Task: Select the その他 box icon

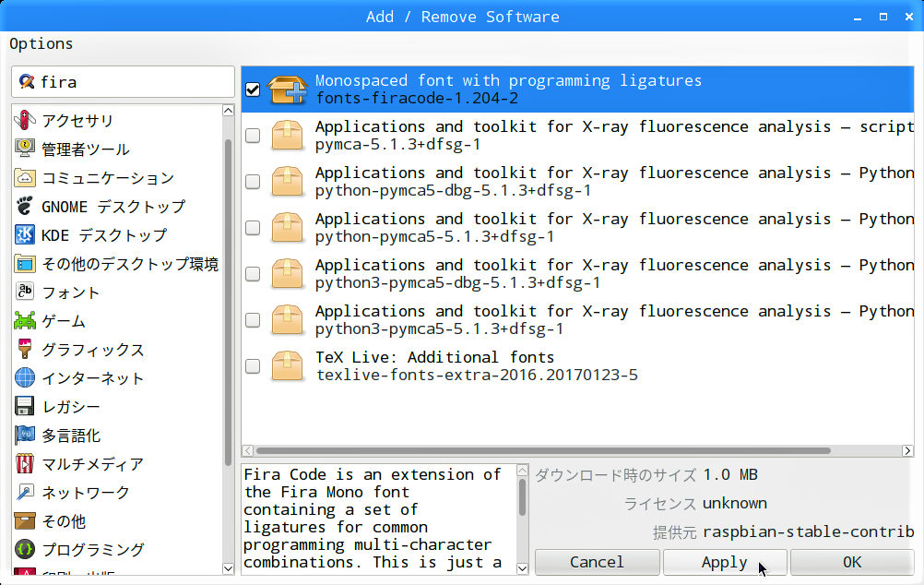Action: [x=25, y=520]
